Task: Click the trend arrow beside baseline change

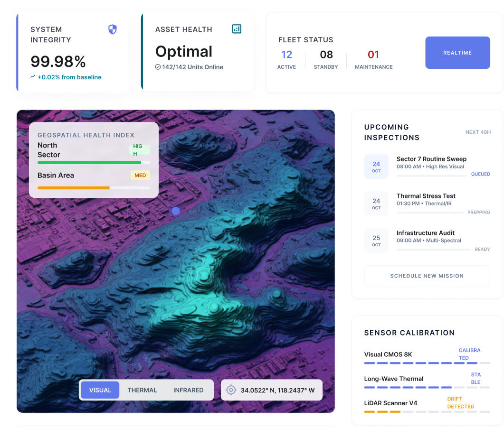Action: [x=33, y=77]
